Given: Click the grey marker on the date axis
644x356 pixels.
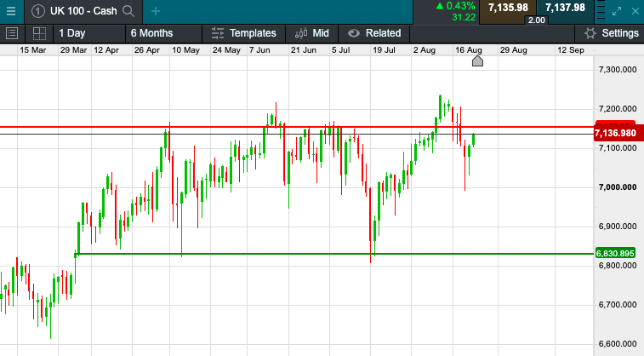Looking at the screenshot, I should coord(477,61).
